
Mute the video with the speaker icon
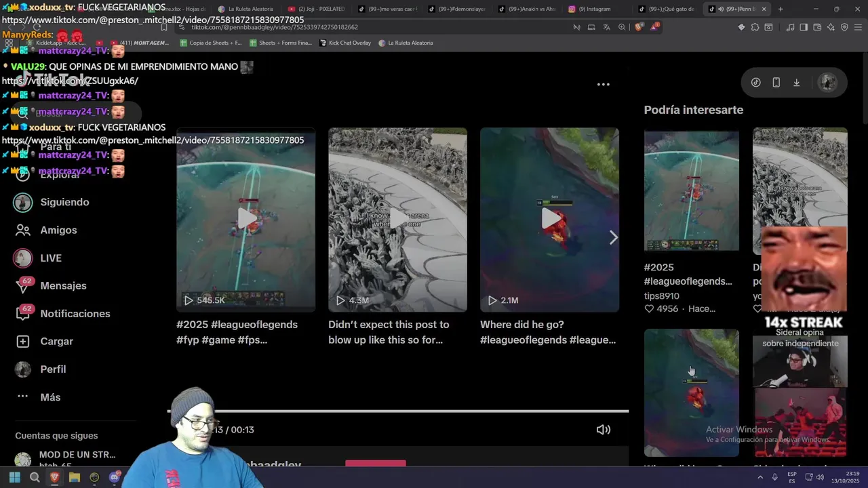point(603,430)
